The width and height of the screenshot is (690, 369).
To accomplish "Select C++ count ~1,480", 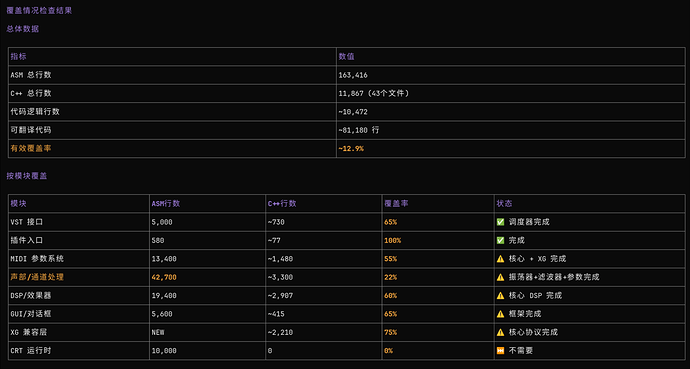I will pyautogui.click(x=280, y=259).
